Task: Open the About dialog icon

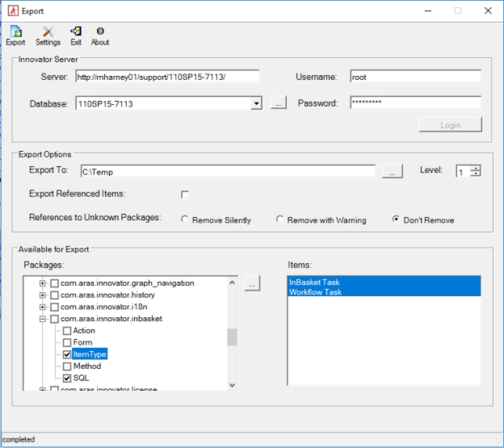Action: click(x=100, y=35)
